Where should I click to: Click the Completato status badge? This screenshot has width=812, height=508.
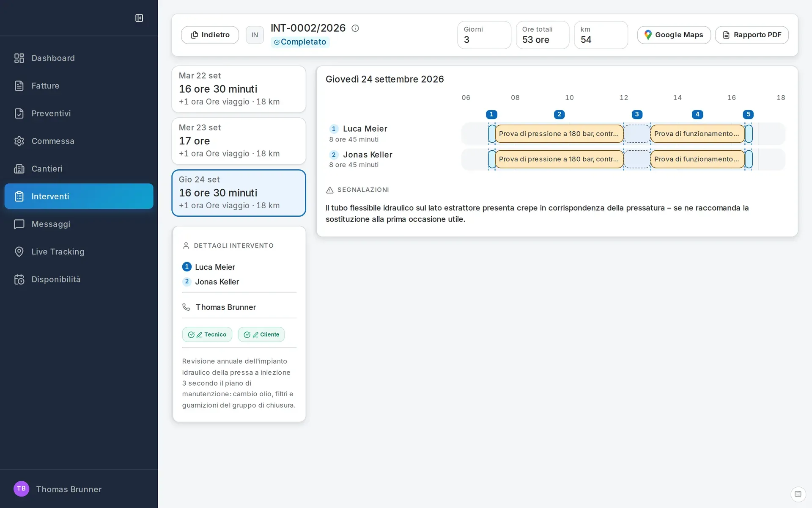click(300, 42)
